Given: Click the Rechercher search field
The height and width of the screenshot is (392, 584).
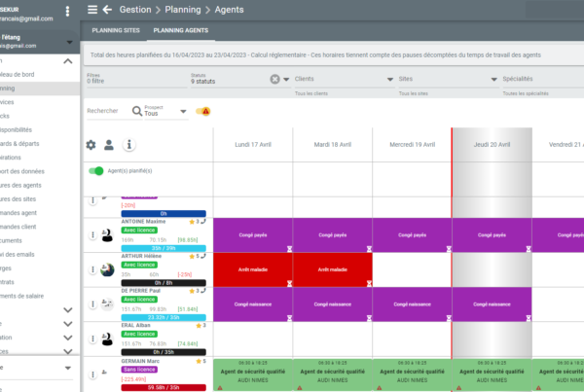Looking at the screenshot, I should 102,112.
